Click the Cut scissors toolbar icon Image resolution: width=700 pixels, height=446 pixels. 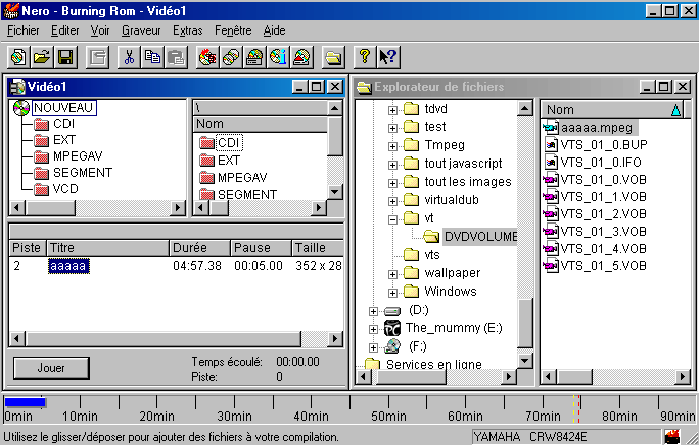click(129, 57)
